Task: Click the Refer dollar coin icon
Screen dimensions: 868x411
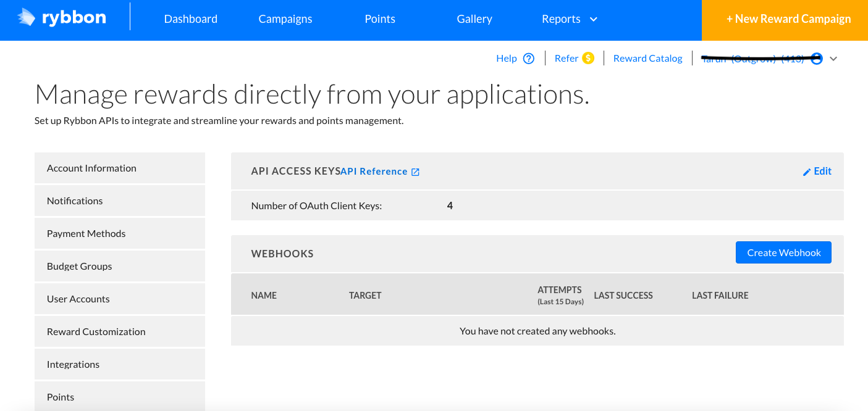Action: pyautogui.click(x=588, y=58)
